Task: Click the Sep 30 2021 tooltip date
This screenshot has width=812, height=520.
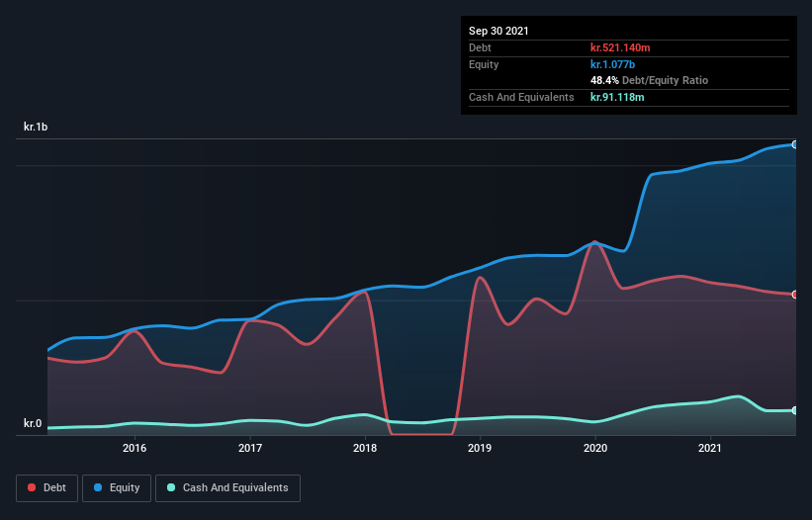Action: [x=498, y=31]
